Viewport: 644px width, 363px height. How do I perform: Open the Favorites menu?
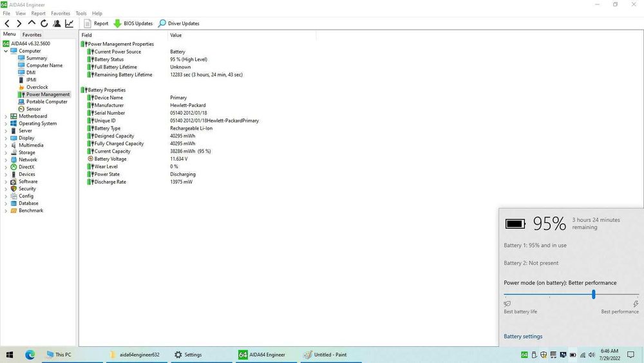point(61,13)
